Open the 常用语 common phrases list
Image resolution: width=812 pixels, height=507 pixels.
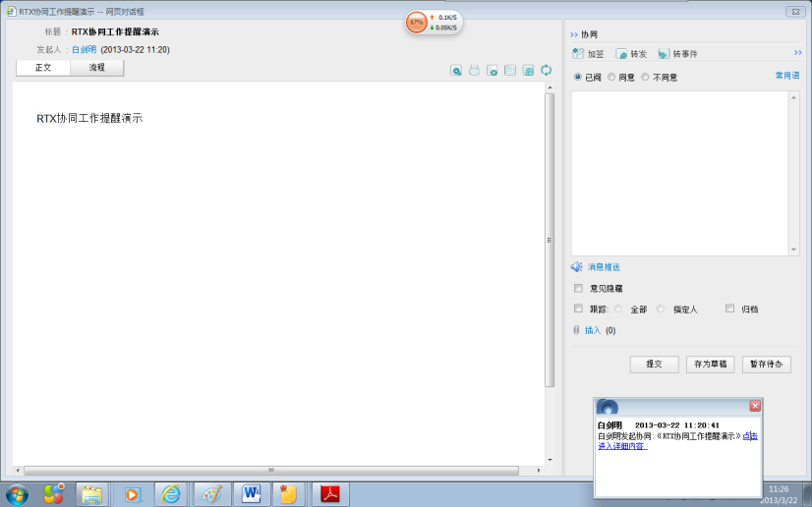pyautogui.click(x=787, y=76)
